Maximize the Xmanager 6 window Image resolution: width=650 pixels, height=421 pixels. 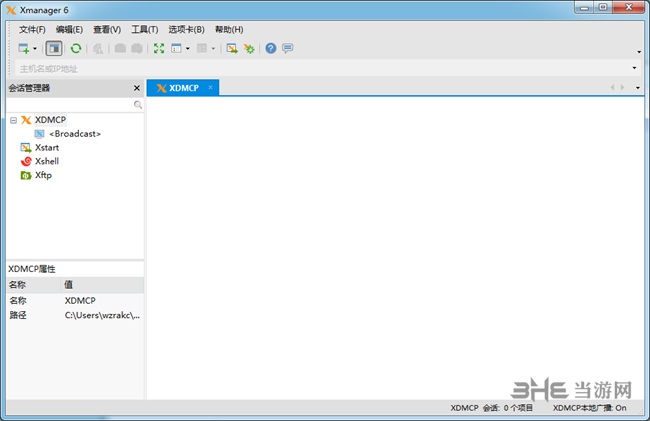(603, 7)
